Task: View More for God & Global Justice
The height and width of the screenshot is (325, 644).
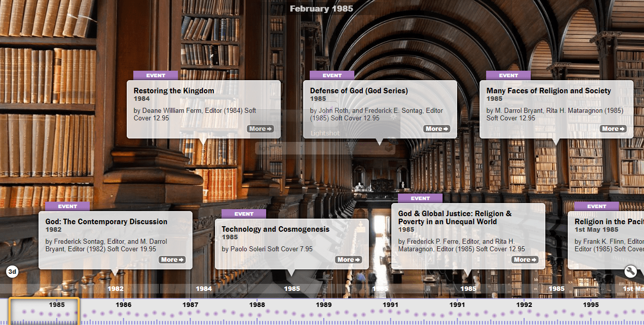Action: pyautogui.click(x=525, y=260)
